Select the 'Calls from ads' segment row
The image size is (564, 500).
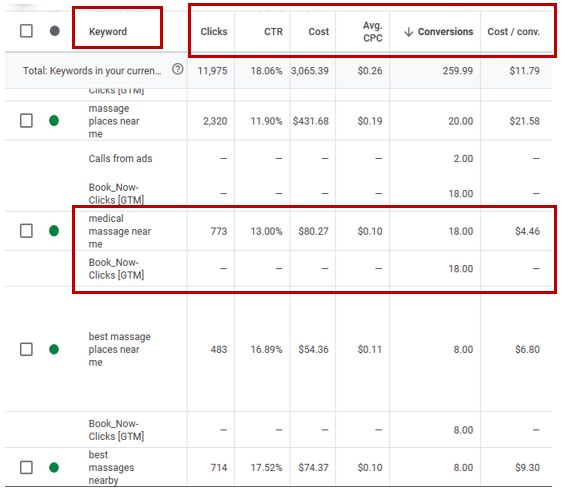point(120,159)
